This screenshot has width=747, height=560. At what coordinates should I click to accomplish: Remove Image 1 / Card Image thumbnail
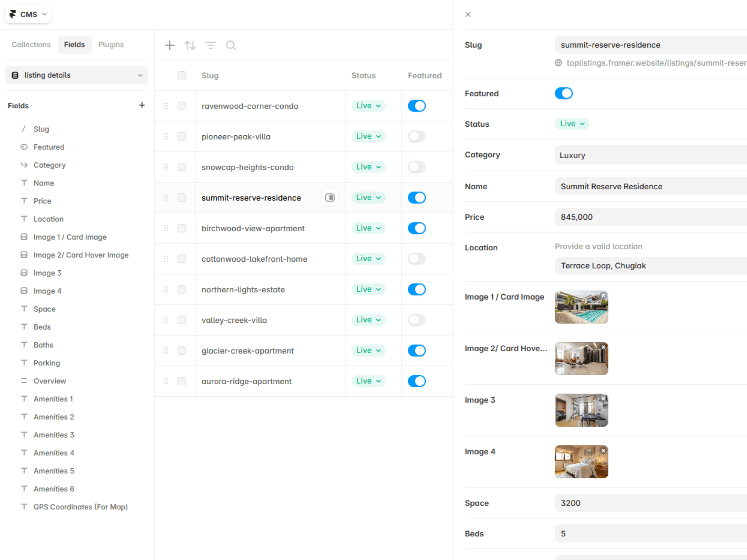tap(603, 296)
